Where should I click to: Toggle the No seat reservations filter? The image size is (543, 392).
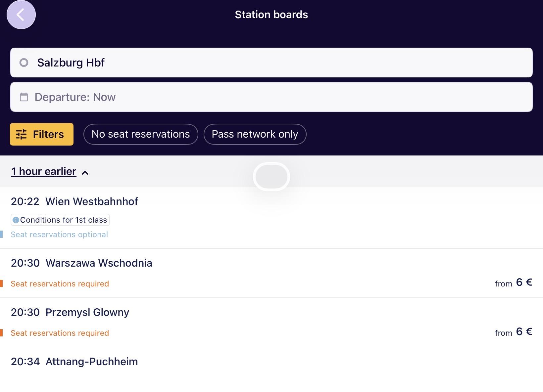point(141,134)
